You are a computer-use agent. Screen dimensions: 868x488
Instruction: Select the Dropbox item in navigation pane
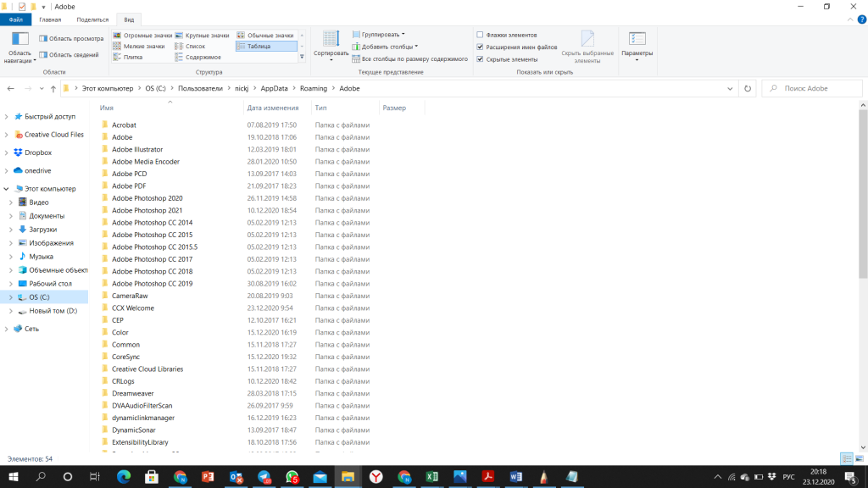tap(38, 152)
